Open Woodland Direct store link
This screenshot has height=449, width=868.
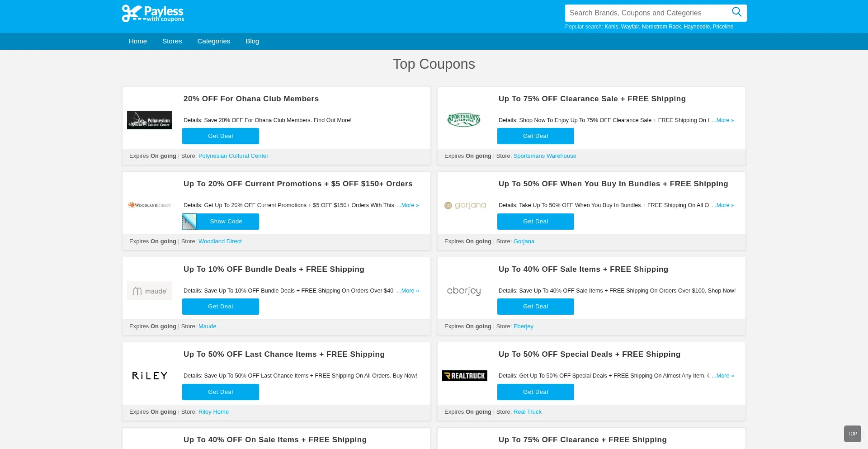(220, 241)
